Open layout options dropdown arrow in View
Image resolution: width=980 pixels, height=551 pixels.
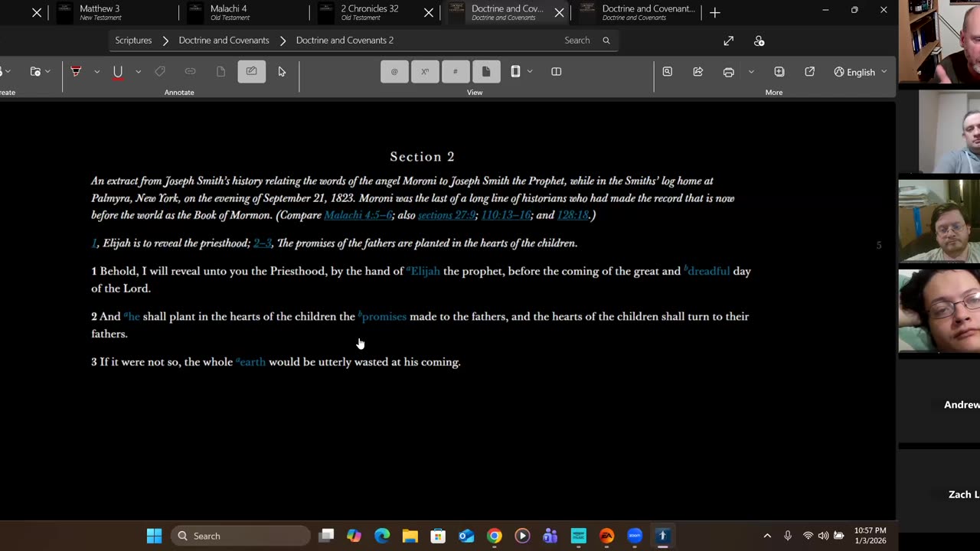(529, 72)
